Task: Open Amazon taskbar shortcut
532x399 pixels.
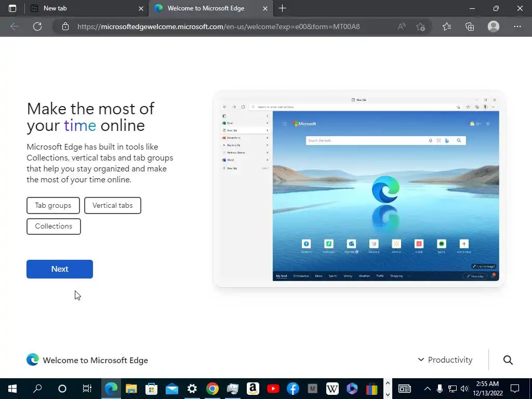Action: pos(253,389)
